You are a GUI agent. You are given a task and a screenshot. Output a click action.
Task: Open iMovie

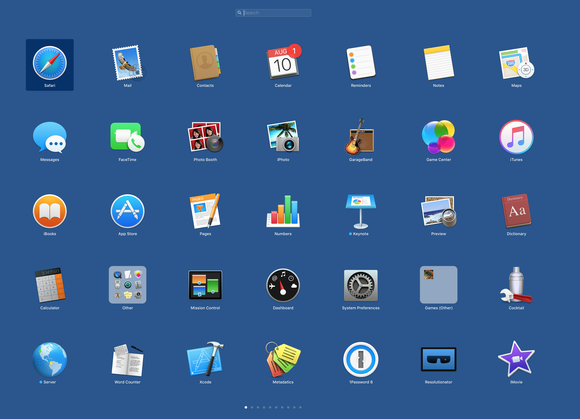tap(516, 359)
